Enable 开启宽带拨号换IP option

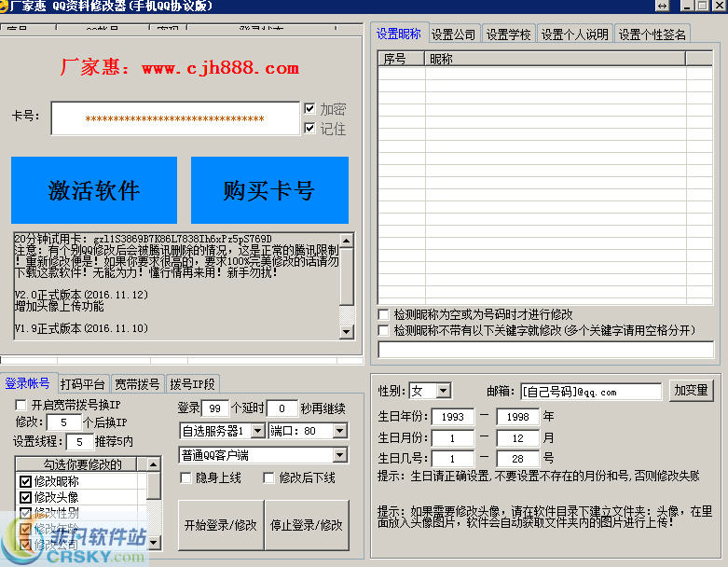point(21,405)
